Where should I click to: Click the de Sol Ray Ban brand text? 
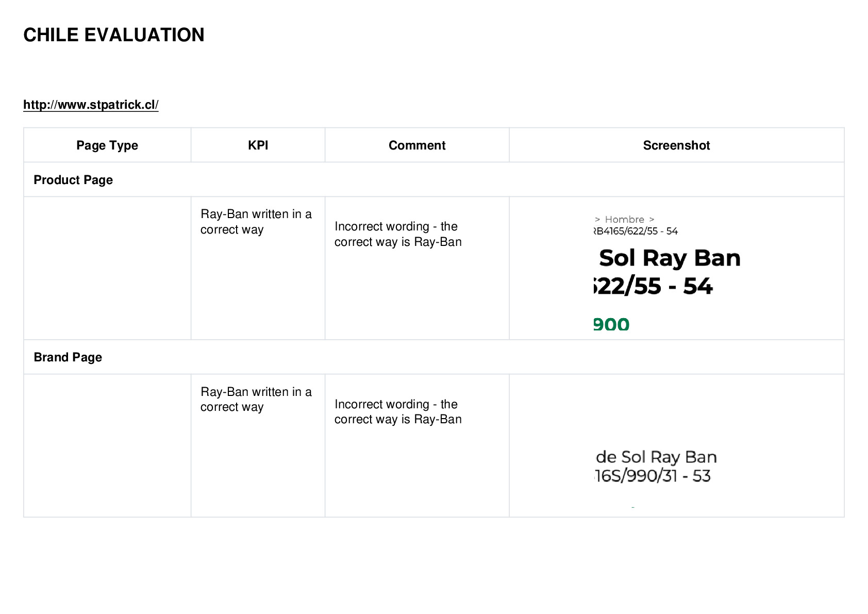pyautogui.click(x=656, y=457)
